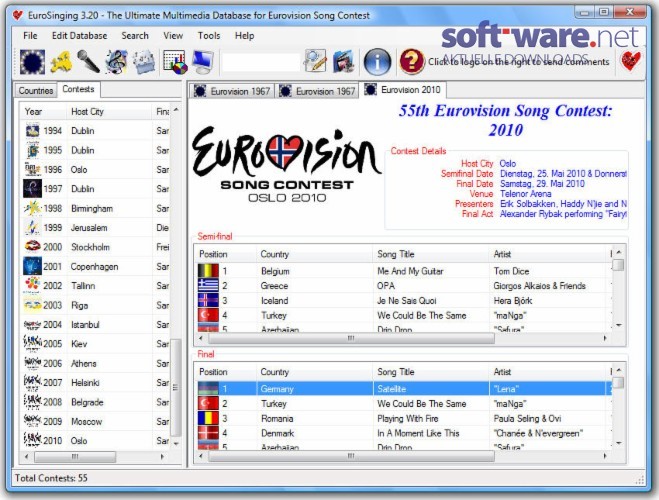Select the 2005 Kiev contest row
This screenshot has height=500, width=659.
(x=96, y=344)
